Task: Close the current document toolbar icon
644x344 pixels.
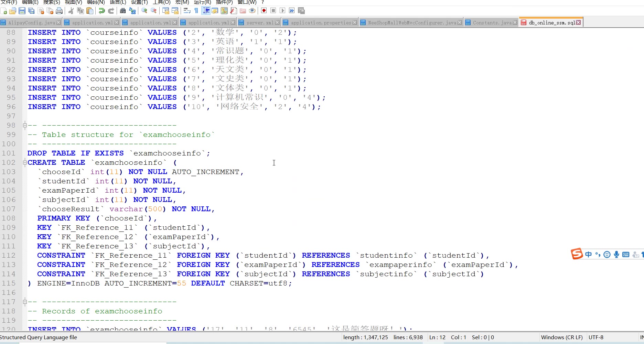Action: 41,11
